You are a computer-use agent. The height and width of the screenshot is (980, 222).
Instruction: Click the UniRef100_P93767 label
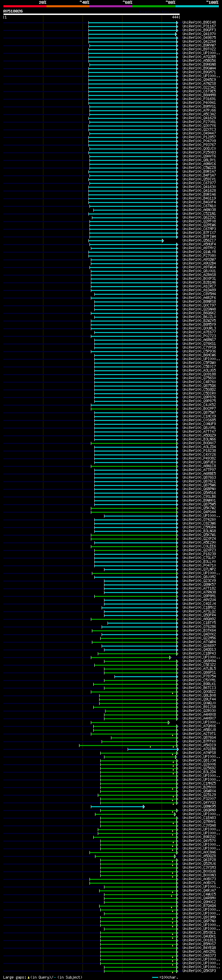pyautogui.click(x=199, y=145)
